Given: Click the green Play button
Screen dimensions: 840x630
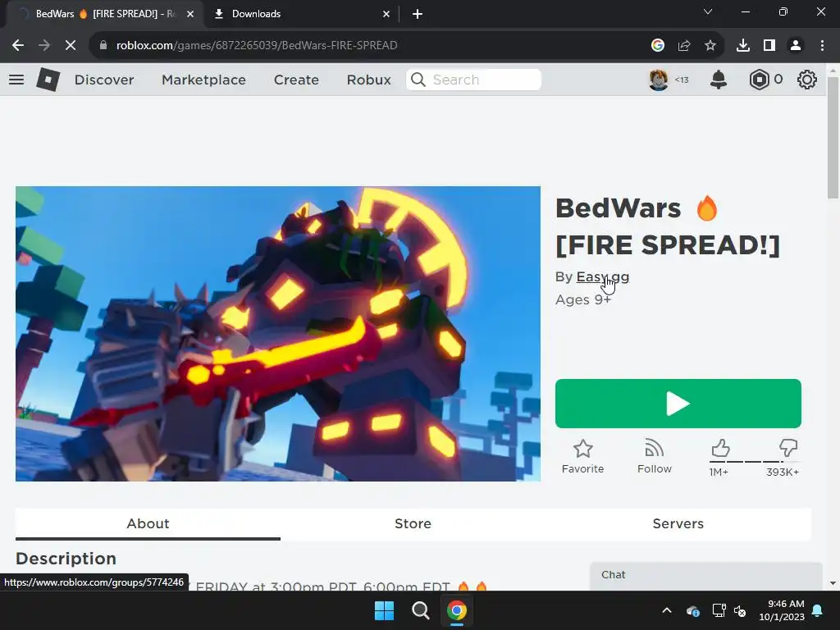Looking at the screenshot, I should pos(678,404).
